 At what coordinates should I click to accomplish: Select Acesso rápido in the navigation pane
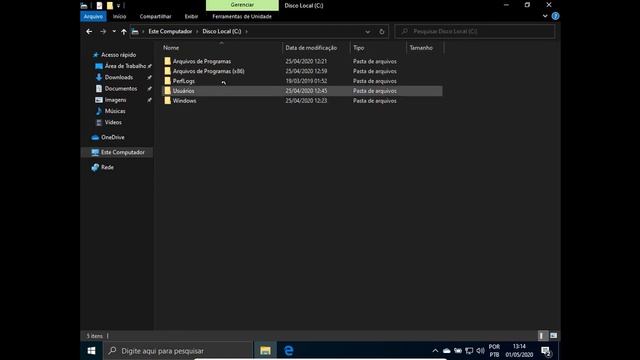(118, 55)
